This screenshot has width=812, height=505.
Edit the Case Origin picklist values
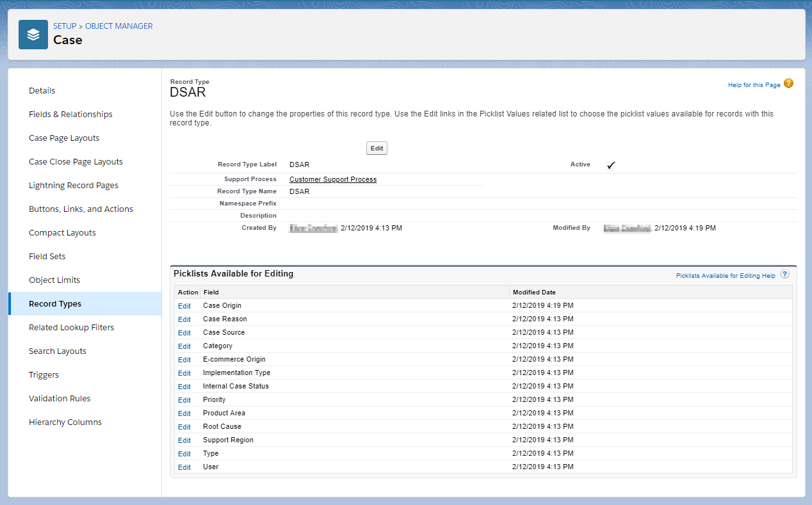184,306
